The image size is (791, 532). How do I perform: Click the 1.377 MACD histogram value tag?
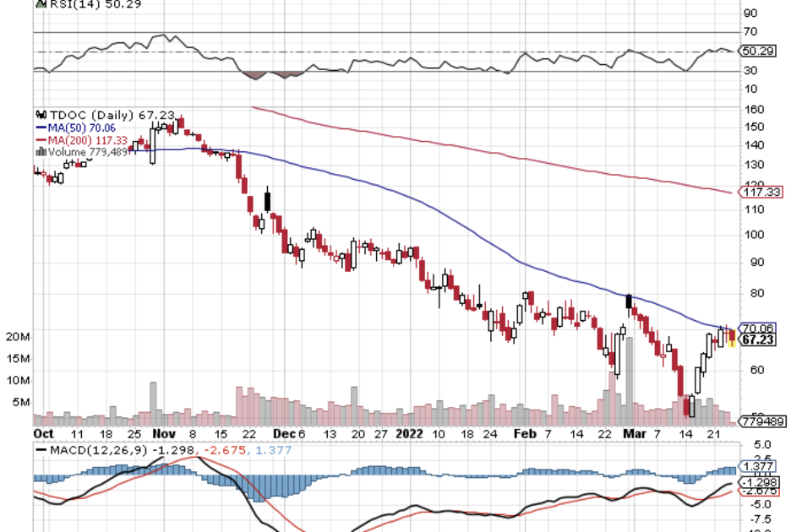point(756,466)
